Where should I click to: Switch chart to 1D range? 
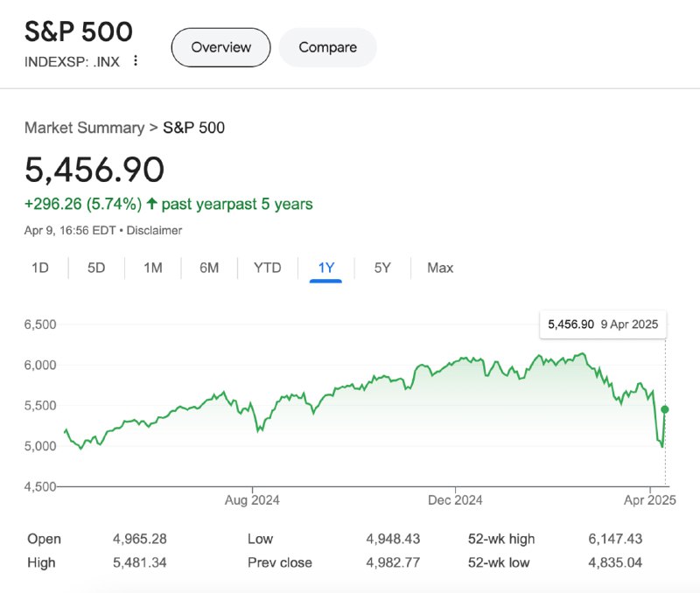tap(39, 268)
